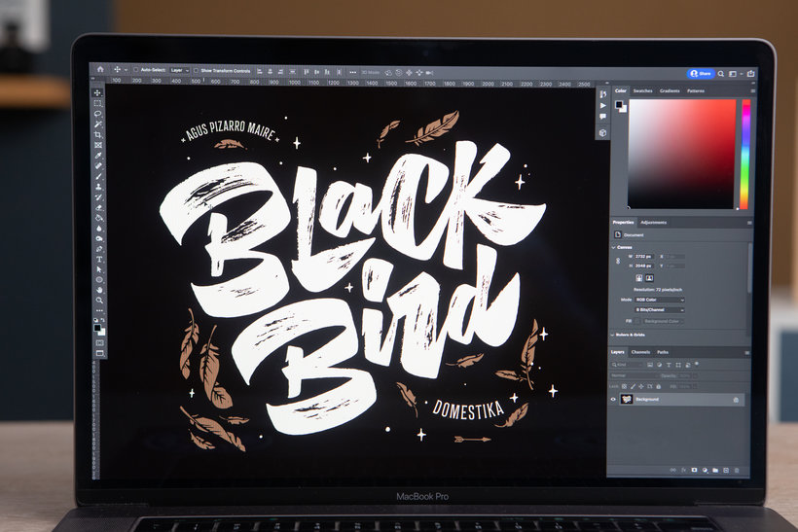Select the Magic Wand tool
This screenshot has height=532, width=798.
(97, 124)
